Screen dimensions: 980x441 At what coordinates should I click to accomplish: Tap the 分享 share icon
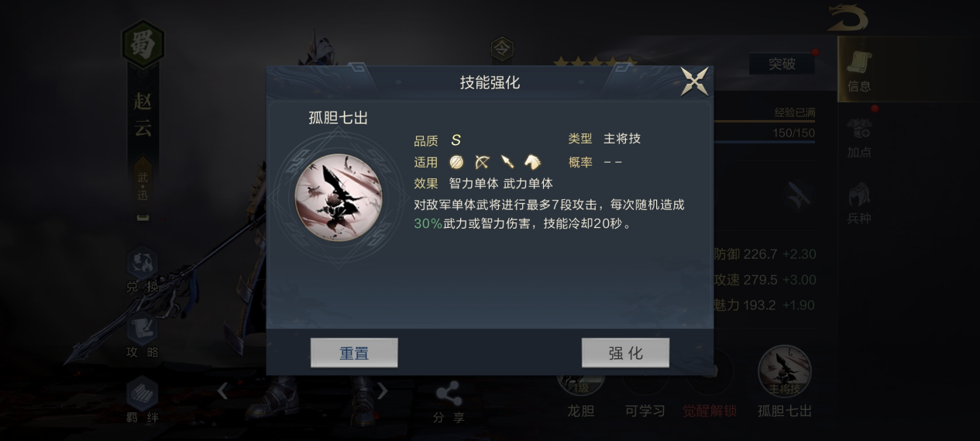coord(449,402)
